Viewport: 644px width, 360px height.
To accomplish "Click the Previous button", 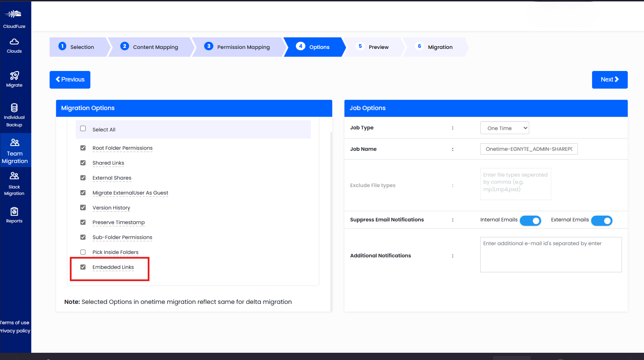I will click(x=70, y=80).
